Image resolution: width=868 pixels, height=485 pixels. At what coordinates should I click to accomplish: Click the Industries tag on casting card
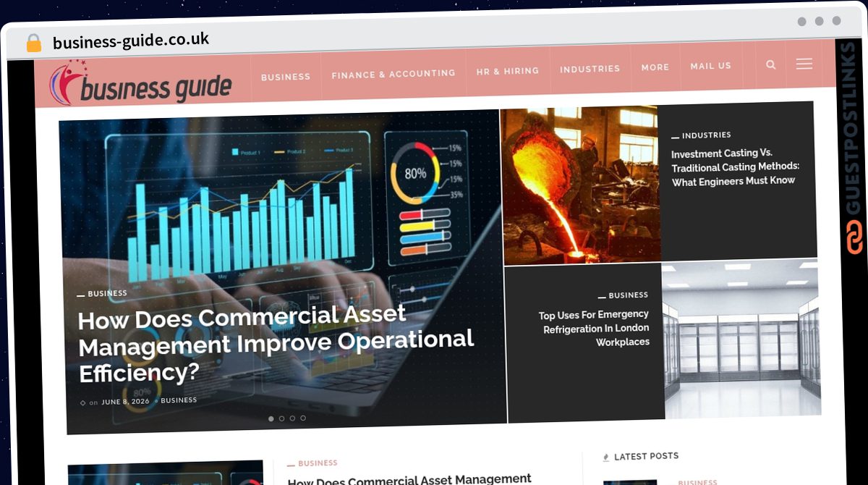[707, 135]
